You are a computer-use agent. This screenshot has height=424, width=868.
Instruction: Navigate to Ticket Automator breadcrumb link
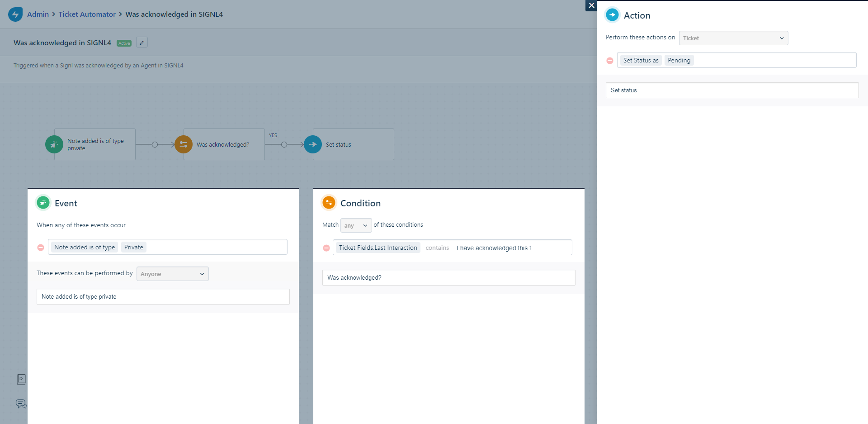click(87, 14)
